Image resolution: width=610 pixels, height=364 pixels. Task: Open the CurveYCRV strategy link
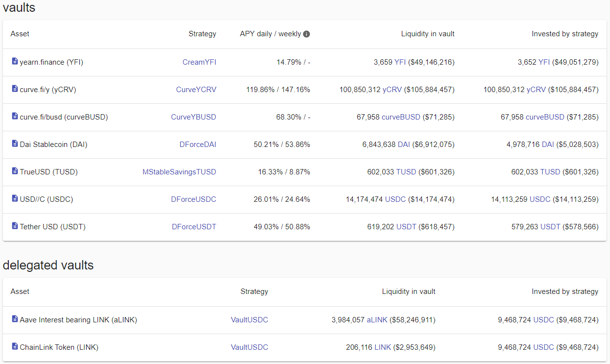(196, 90)
